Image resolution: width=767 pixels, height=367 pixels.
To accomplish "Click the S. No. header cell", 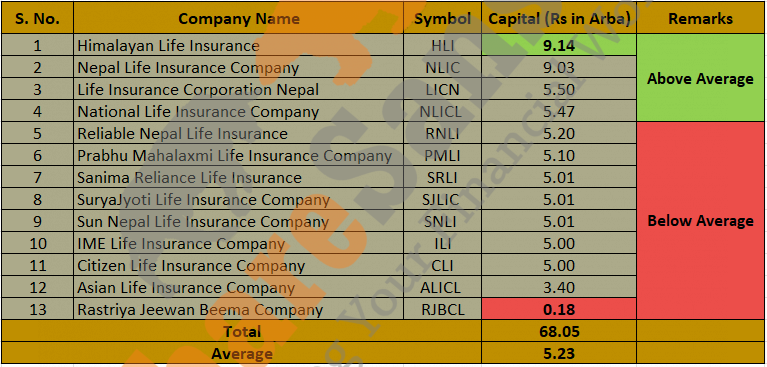I will click(x=38, y=18).
